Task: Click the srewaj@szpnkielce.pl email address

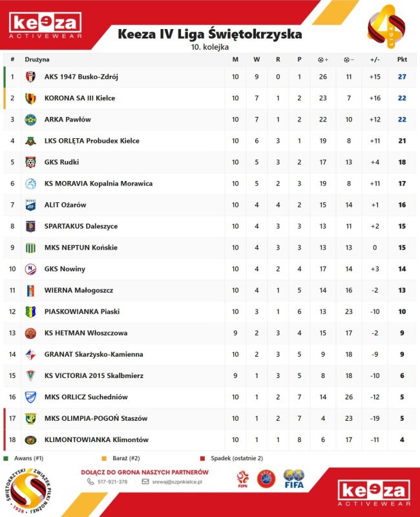Action: (176, 481)
